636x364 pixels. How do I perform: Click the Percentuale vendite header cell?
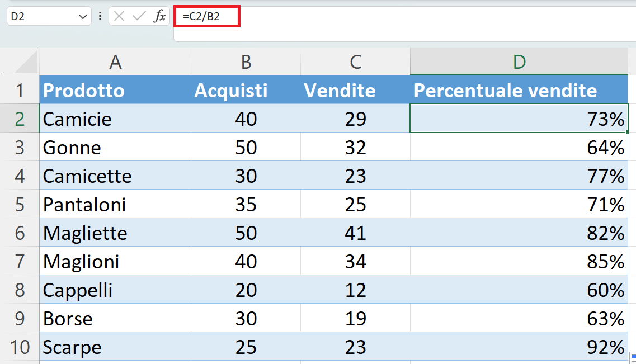[519, 89]
